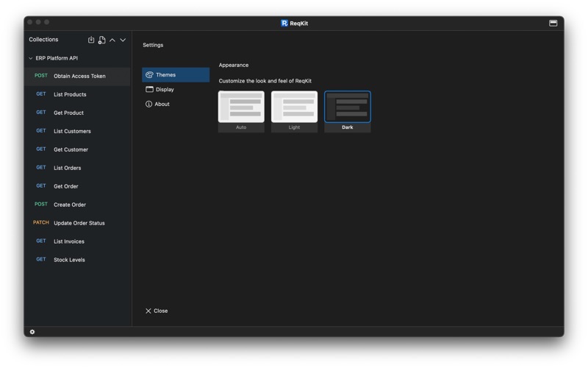This screenshot has width=588, height=368.
Task: Choose the Auto theme thumbnail
Action: pyautogui.click(x=241, y=111)
